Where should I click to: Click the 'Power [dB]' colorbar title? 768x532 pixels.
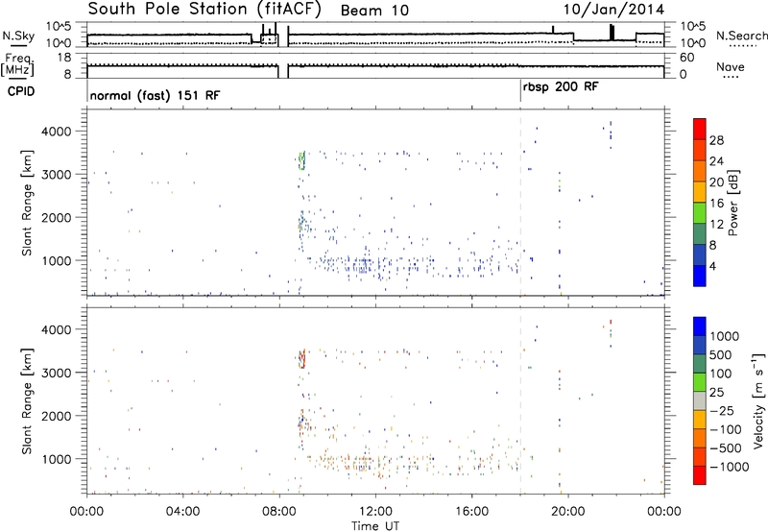732,203
